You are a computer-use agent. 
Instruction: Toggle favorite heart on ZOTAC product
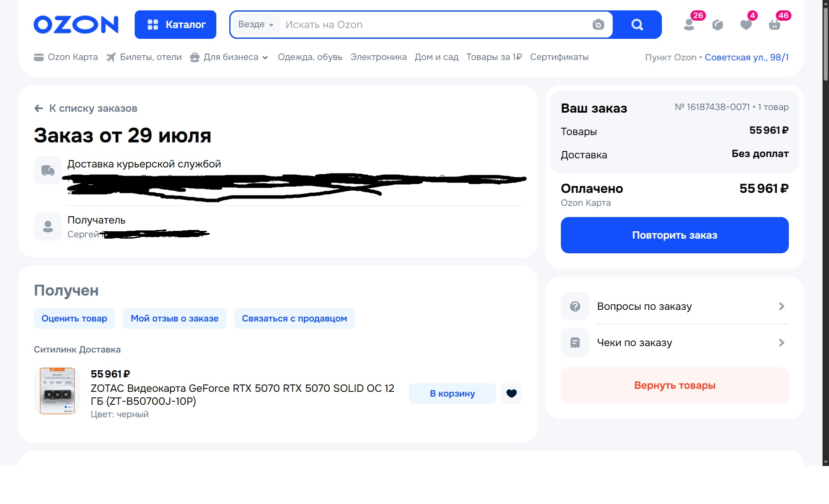pyautogui.click(x=512, y=394)
